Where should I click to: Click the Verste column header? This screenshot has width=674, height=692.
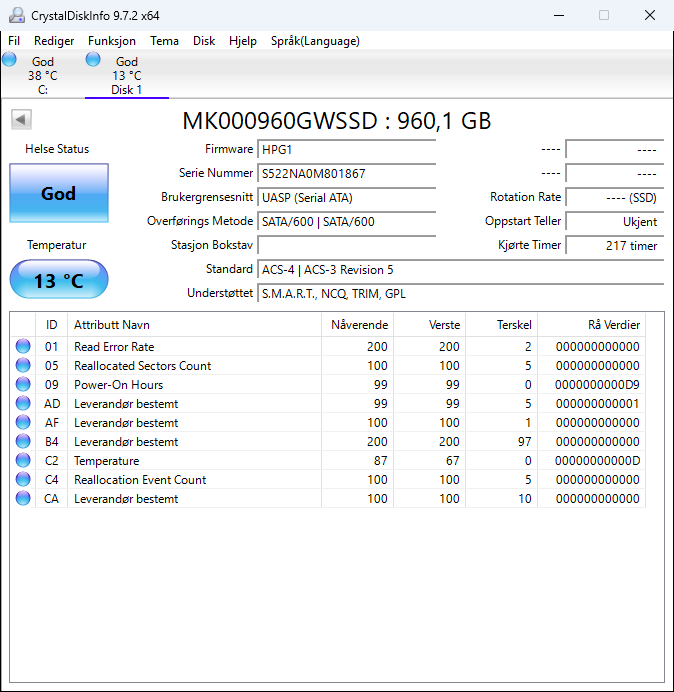click(429, 325)
